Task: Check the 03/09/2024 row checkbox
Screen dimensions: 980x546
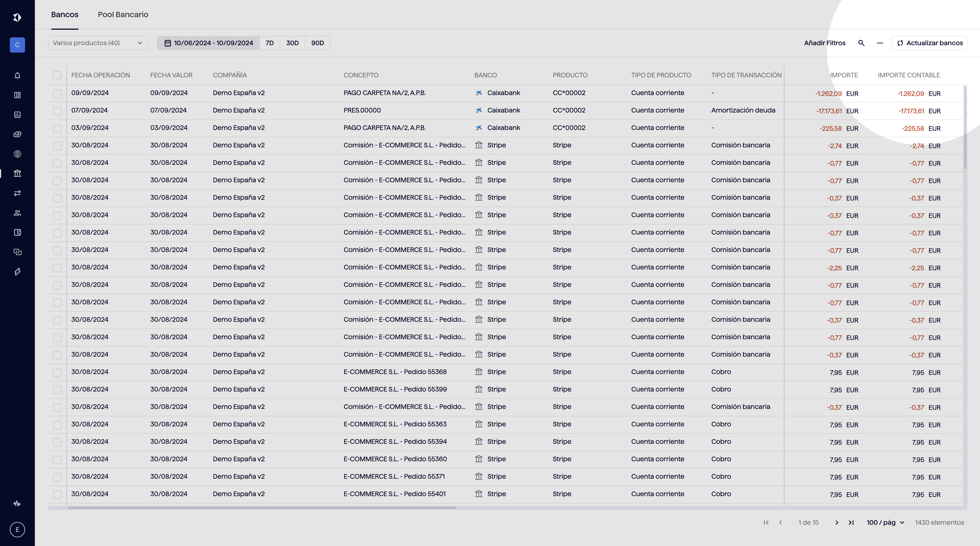Action: pos(57,129)
